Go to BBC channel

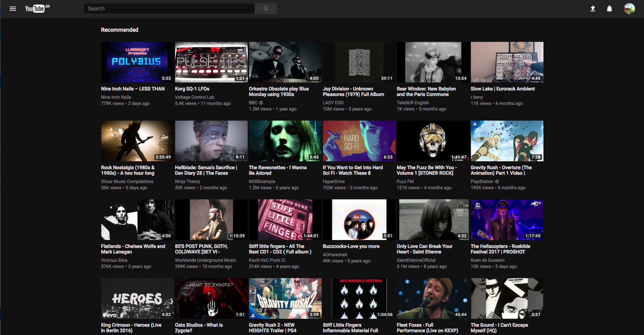coord(253,103)
